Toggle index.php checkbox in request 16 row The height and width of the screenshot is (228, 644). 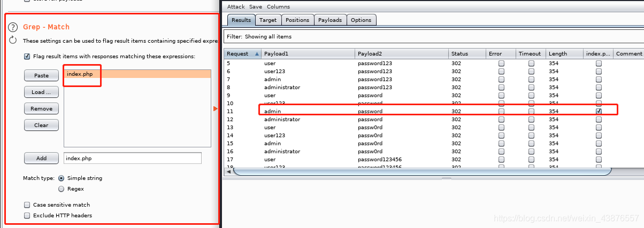pyautogui.click(x=599, y=151)
